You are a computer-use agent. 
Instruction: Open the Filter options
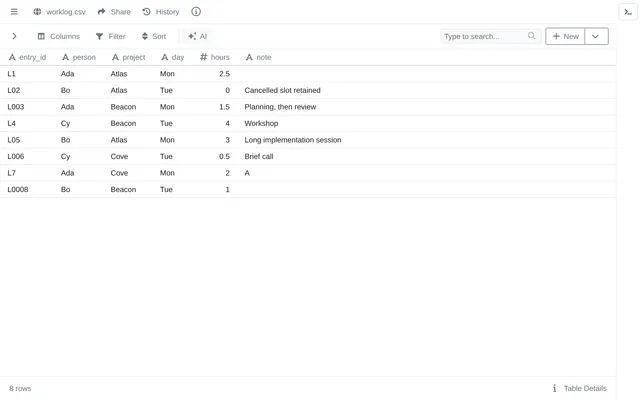click(111, 36)
